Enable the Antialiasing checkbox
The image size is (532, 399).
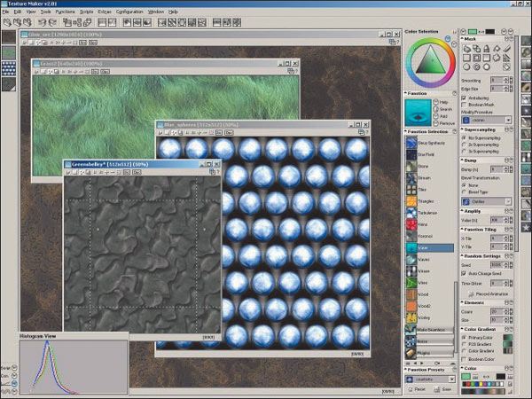464,97
